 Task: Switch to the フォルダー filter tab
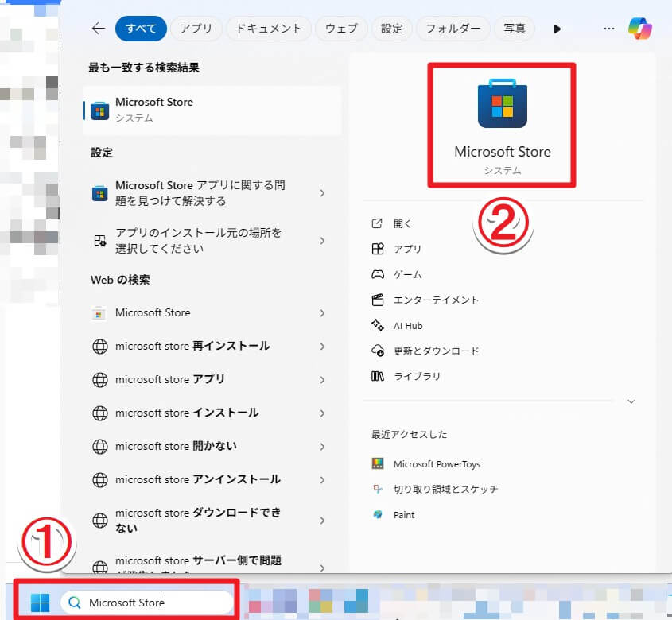453,29
